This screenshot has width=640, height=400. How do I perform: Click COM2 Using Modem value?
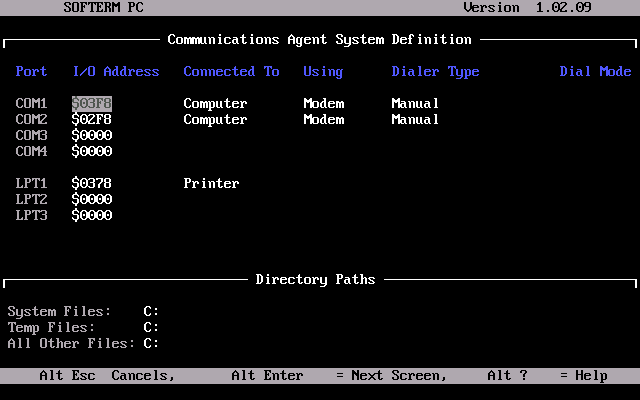pos(324,119)
